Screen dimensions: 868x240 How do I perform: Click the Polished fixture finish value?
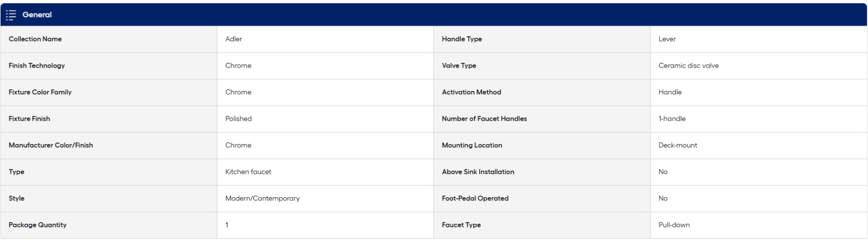pos(239,119)
